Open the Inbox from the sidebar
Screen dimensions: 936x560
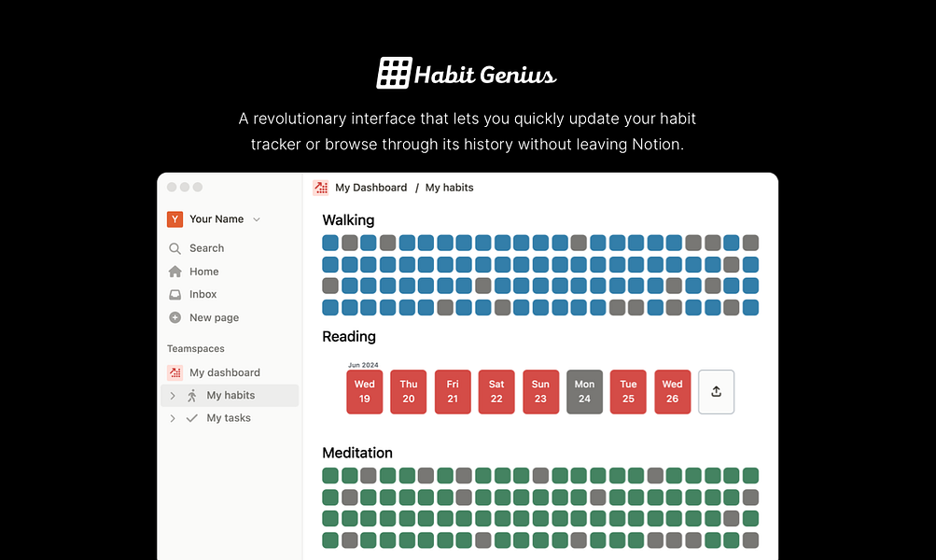coord(175,294)
